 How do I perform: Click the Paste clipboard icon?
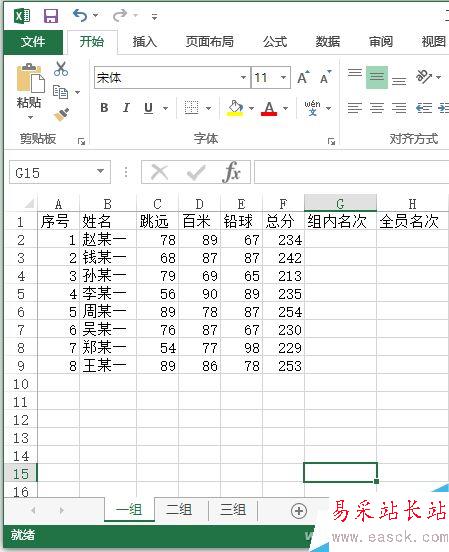[30, 78]
